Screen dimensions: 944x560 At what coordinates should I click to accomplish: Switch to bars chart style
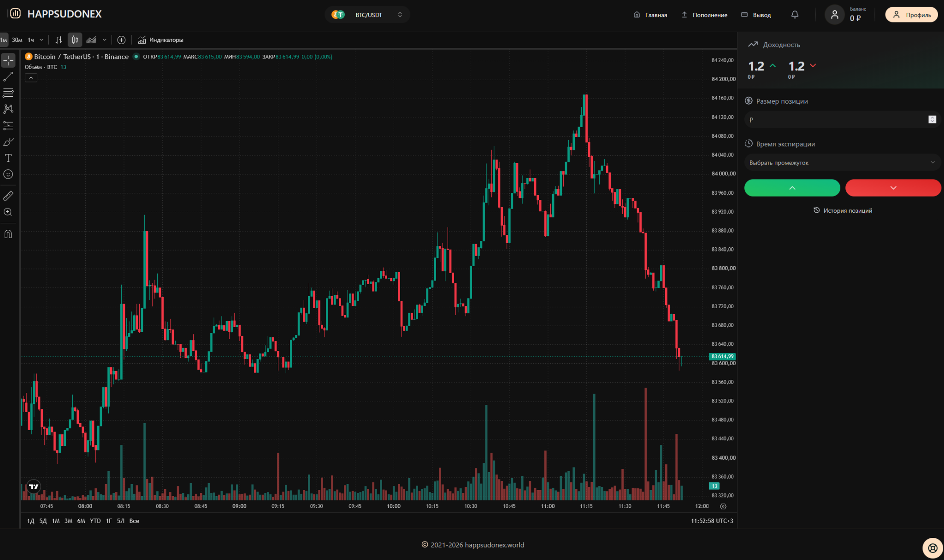tap(59, 40)
